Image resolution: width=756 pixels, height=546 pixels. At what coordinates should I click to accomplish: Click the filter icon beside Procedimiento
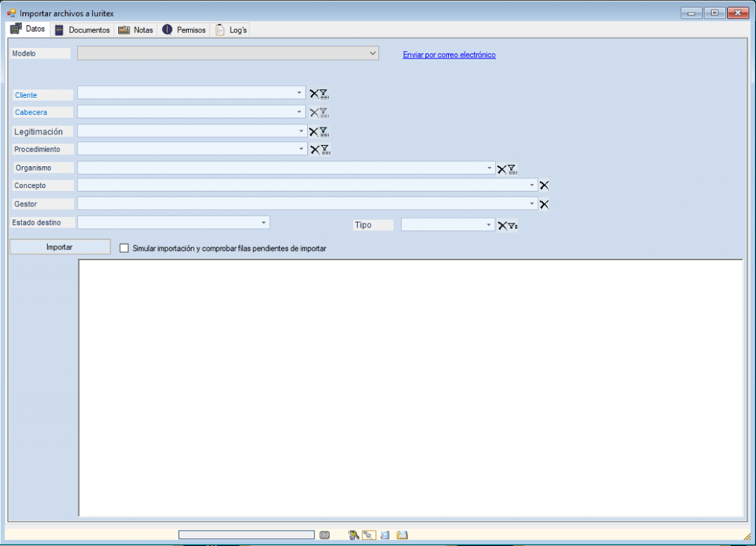[x=326, y=150]
